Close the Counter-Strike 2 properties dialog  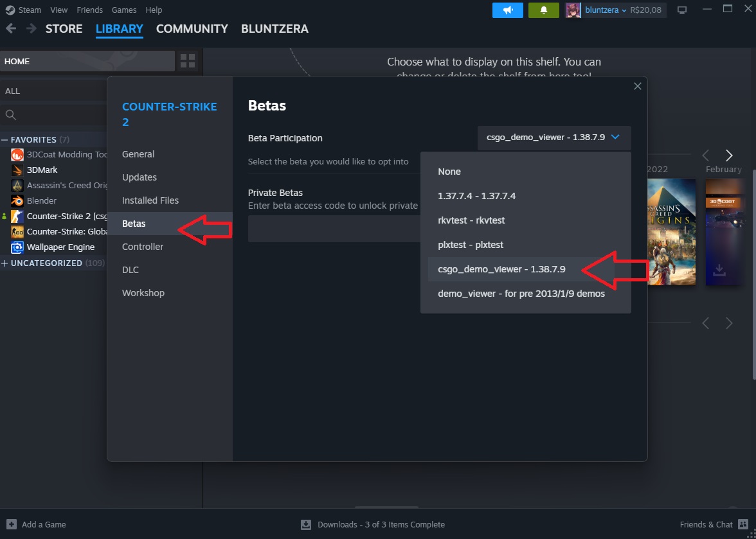pyautogui.click(x=638, y=86)
